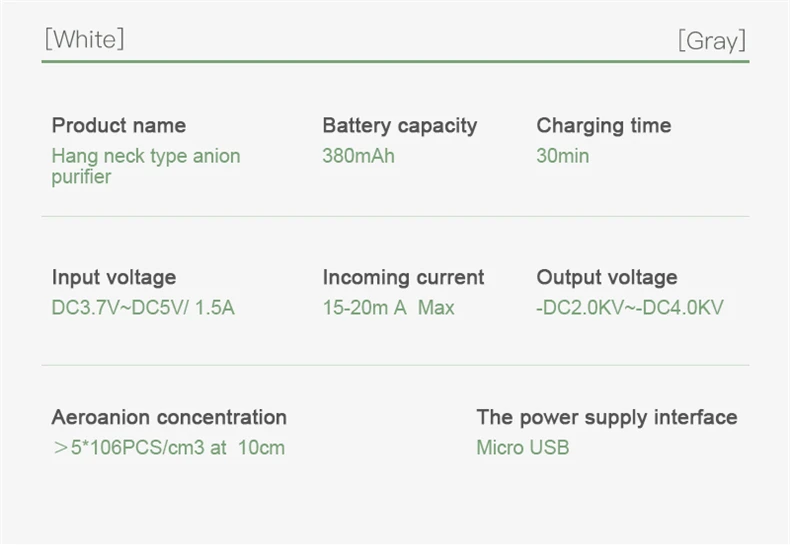This screenshot has height=553, width=790.
Task: Select the 380mAh value
Action: [x=358, y=156]
